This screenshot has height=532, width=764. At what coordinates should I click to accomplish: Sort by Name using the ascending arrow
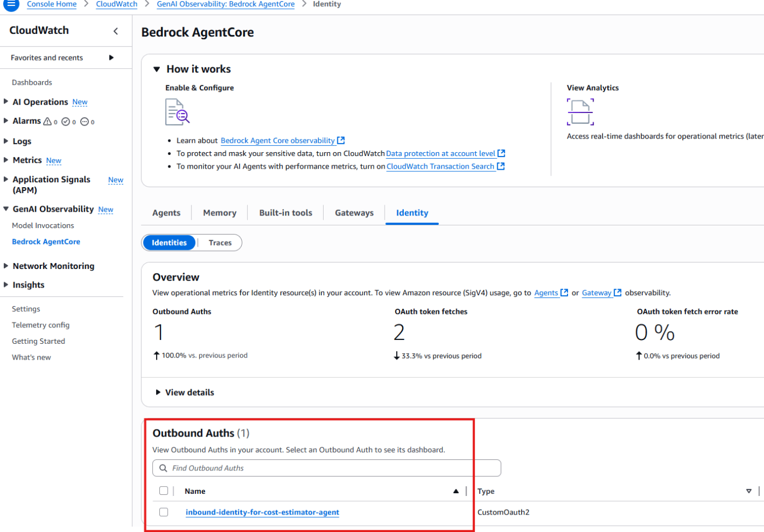(x=456, y=491)
